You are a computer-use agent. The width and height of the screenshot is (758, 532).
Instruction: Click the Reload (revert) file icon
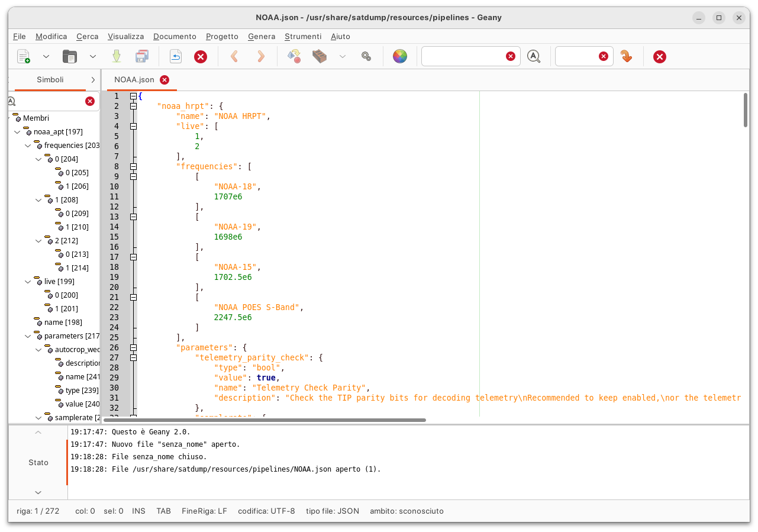click(x=176, y=57)
